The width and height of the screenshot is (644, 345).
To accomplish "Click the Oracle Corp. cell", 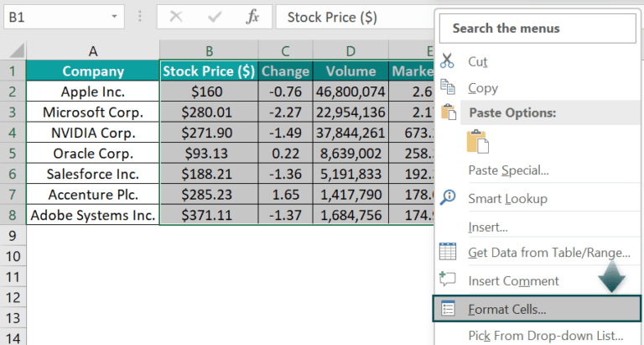I will tap(93, 153).
